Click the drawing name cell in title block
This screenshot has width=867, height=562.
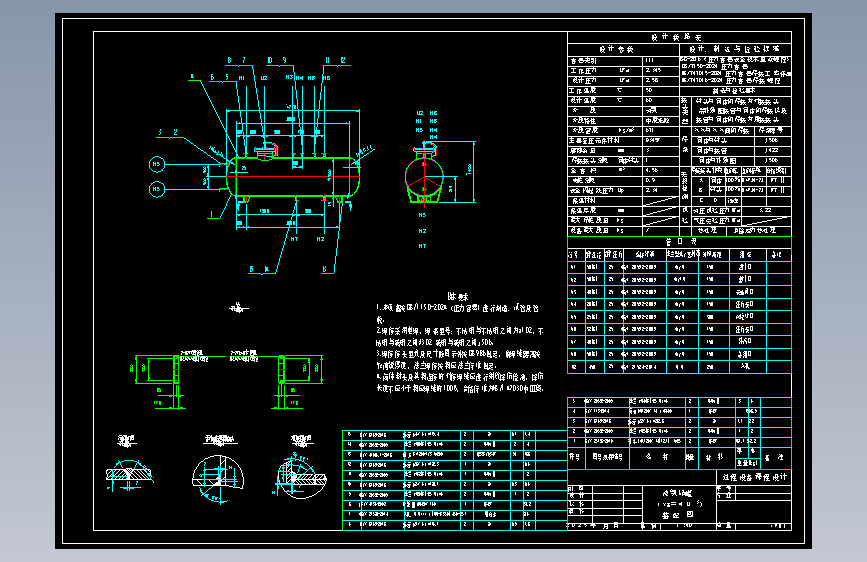(679, 503)
